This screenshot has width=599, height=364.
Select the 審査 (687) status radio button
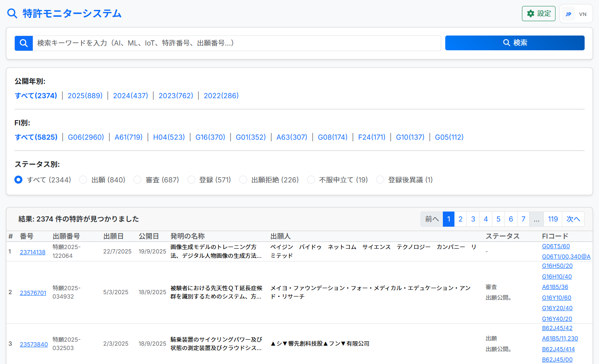click(137, 180)
